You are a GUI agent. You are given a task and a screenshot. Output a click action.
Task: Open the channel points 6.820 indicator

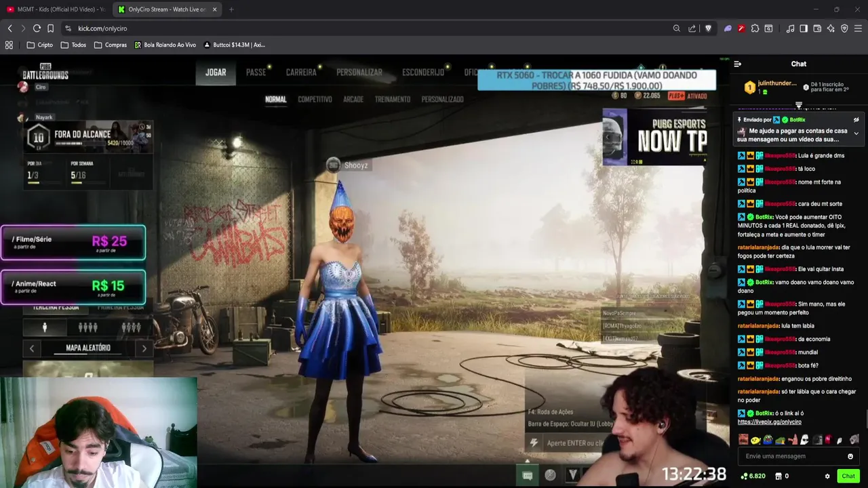coord(752,476)
